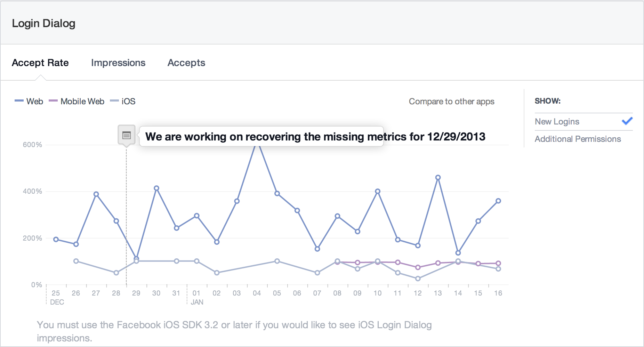Image resolution: width=644 pixels, height=347 pixels.
Task: Select the Accept Rate tab
Action: coord(40,63)
